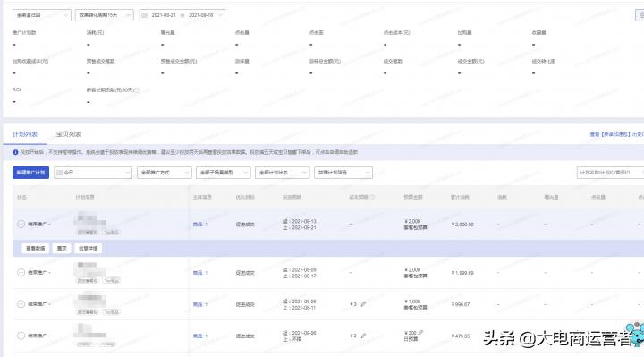
Task: Click the cumulative spend value ¥996.67
Action: [461, 304]
